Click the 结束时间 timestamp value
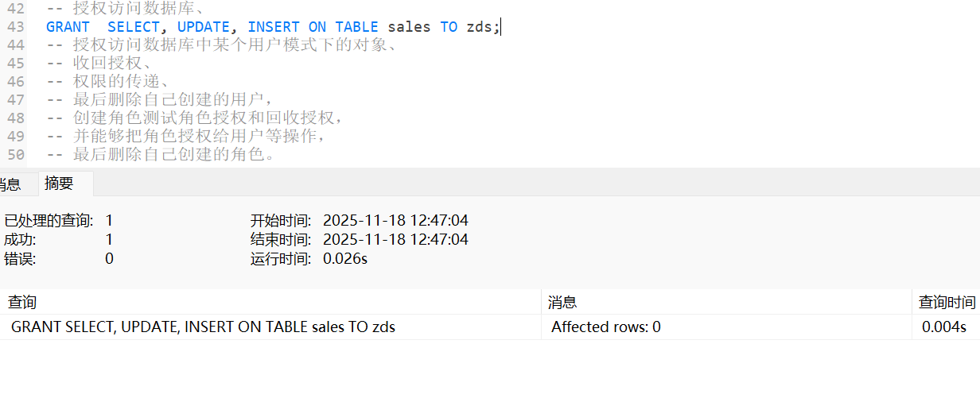 pos(395,239)
